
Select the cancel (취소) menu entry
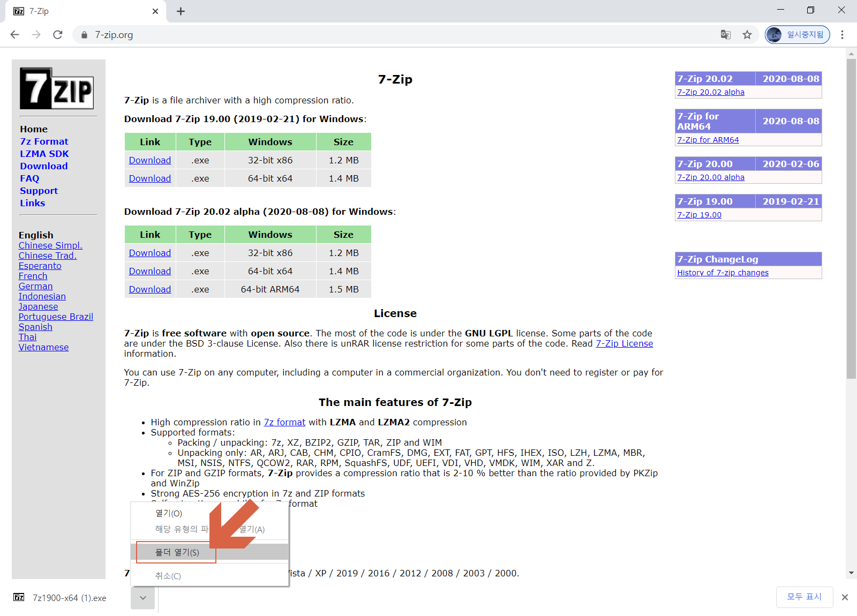pos(209,576)
